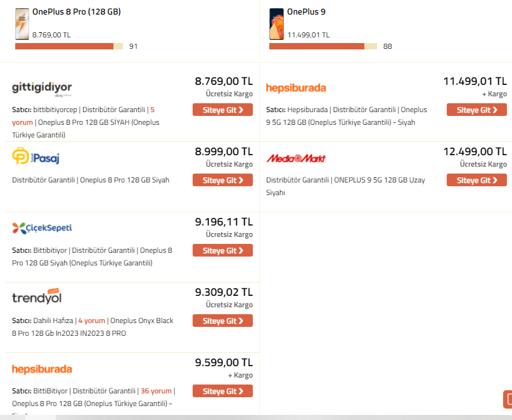Screen dimensions: 512x420
Task: Open the ÇiçekSepeti store logo
Action: tap(37, 227)
